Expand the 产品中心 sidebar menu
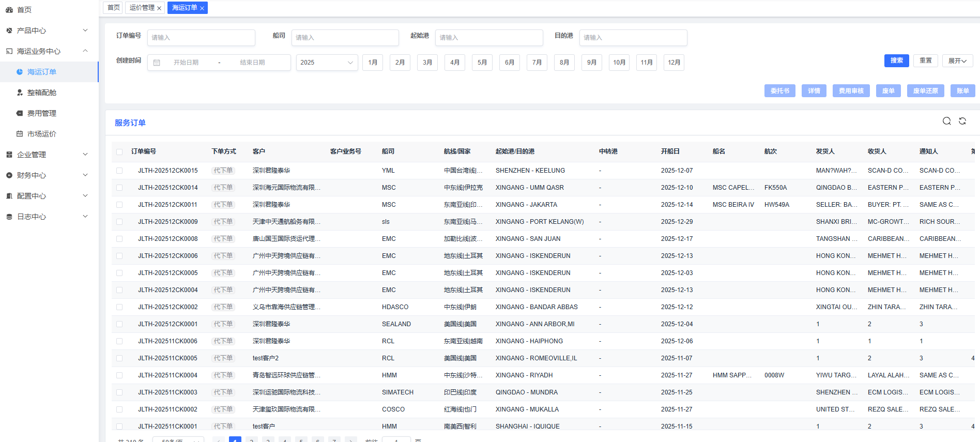Screen dimensions: 980x442 (47, 31)
